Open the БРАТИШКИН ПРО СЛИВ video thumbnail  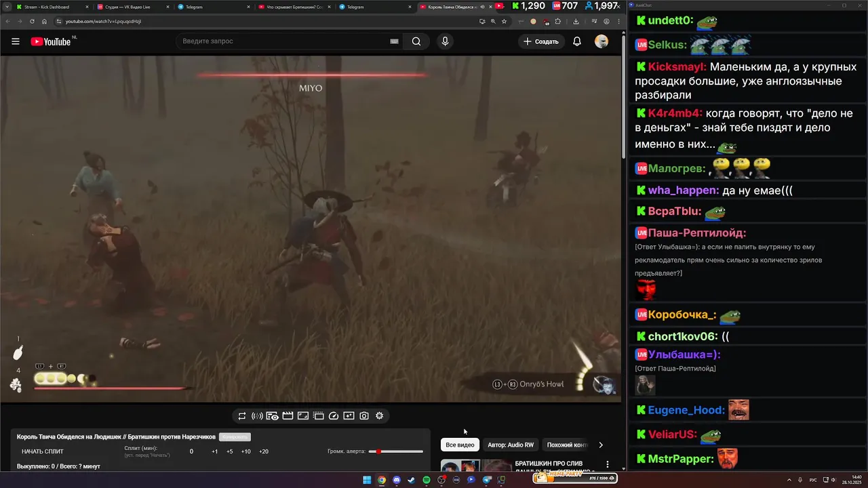click(x=476, y=466)
